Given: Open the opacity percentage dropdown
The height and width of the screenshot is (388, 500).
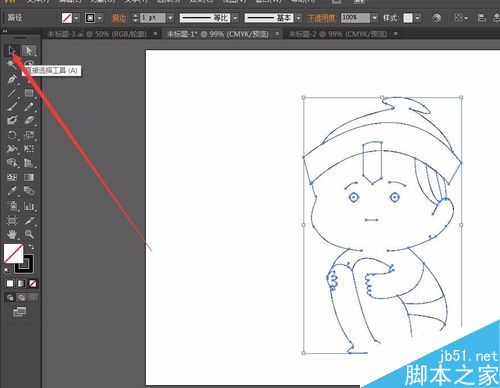Looking at the screenshot, I should click(375, 18).
